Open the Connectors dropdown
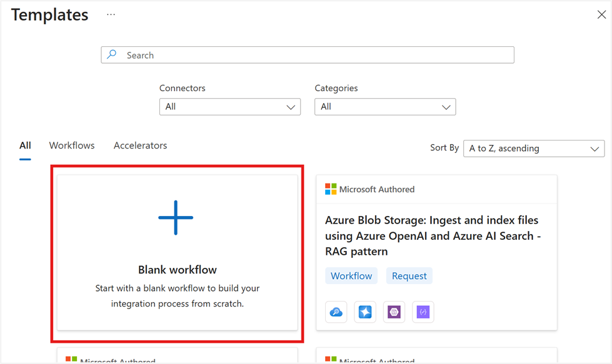Screen dimensions: 612x364 (x=230, y=107)
